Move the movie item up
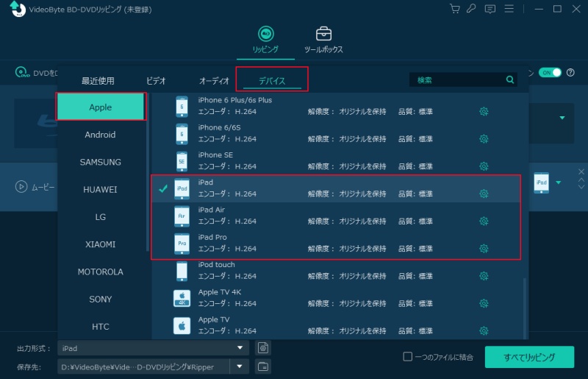Screen dimensions: 588x379 click(581, 180)
